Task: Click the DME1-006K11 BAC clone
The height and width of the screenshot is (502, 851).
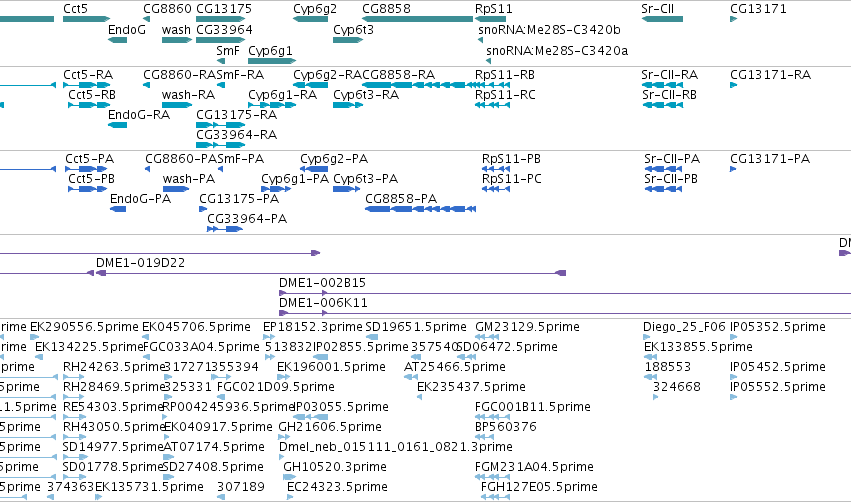Action: 564,313
